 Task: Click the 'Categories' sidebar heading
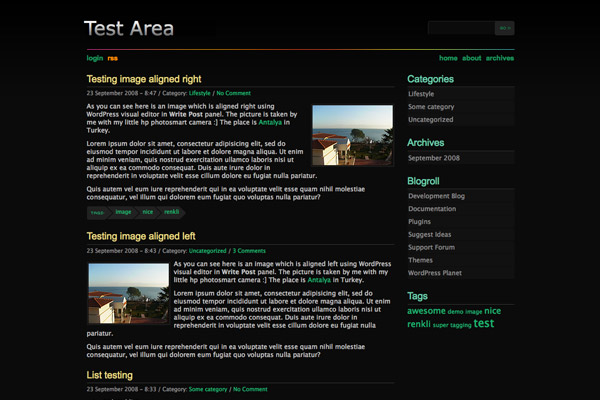coord(430,79)
